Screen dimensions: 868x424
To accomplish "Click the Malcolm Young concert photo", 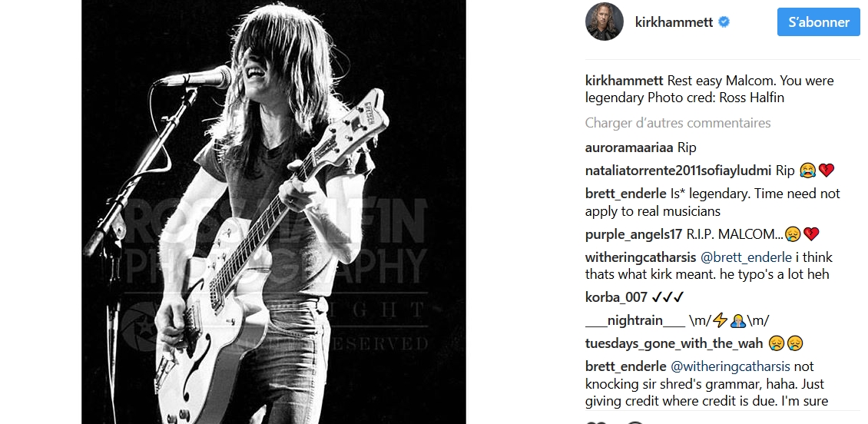I will (x=273, y=212).
